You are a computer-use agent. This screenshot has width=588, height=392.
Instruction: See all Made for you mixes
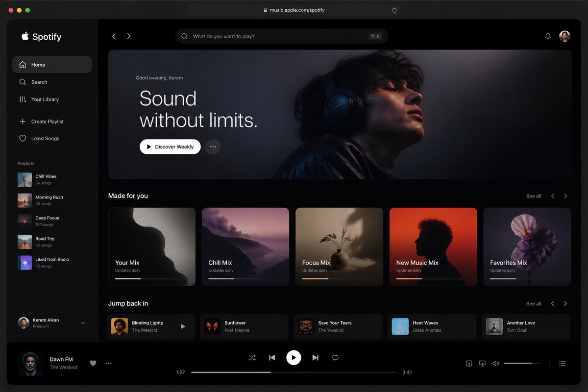(x=534, y=196)
